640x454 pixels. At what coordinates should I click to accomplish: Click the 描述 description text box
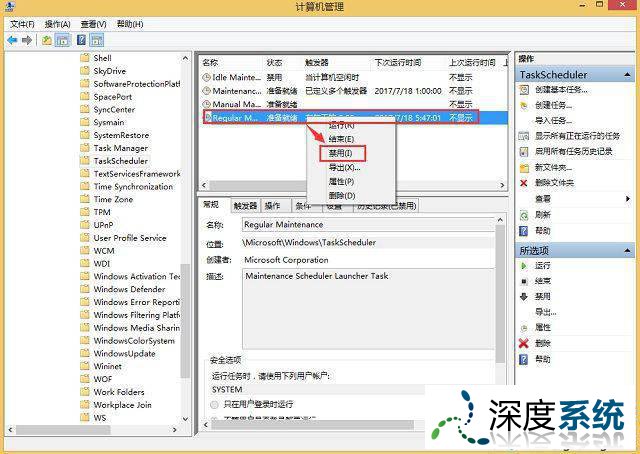pyautogui.click(x=368, y=309)
